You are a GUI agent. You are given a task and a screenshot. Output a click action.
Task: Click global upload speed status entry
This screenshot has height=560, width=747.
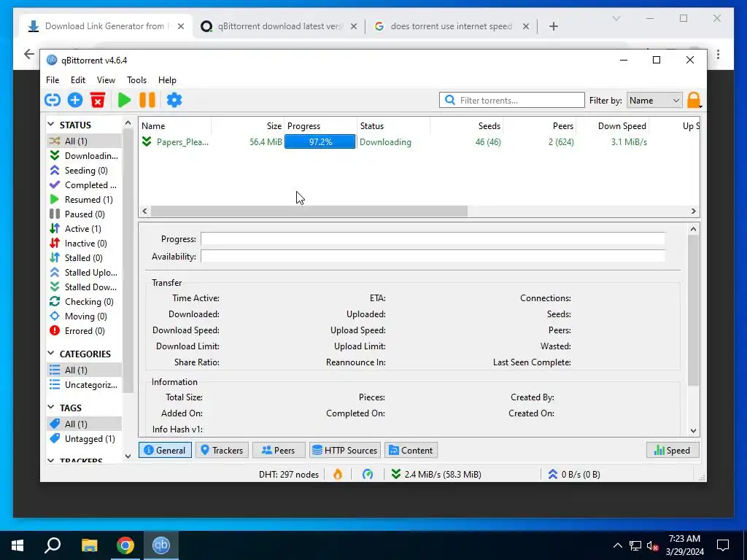[574, 474]
